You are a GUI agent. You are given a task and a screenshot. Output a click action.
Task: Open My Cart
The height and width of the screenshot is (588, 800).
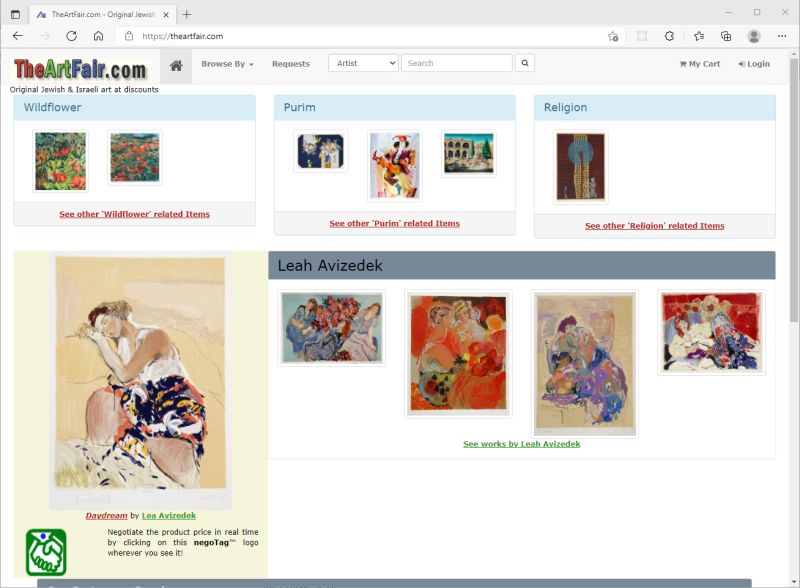pos(699,64)
